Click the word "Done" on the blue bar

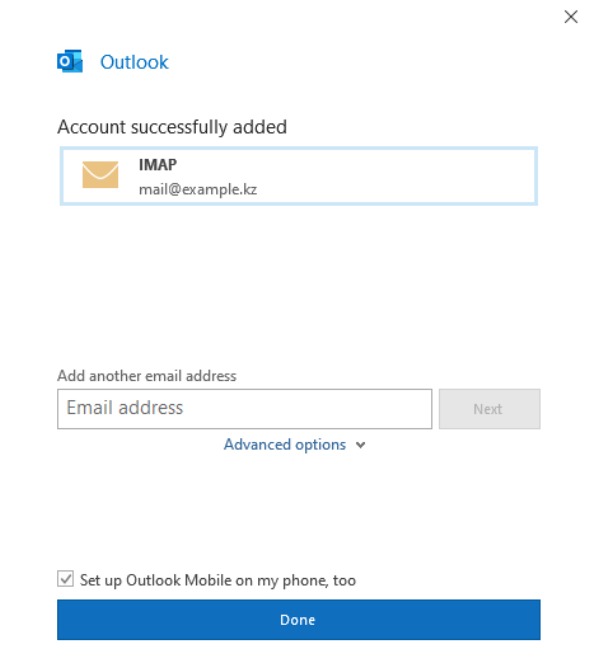click(298, 620)
